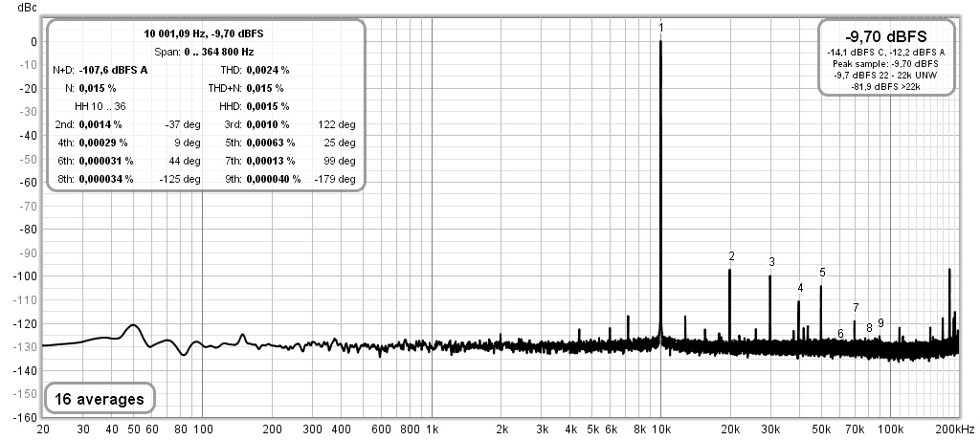Click harmonic marker '5' on the spectrum
980x440 pixels.
822,272
